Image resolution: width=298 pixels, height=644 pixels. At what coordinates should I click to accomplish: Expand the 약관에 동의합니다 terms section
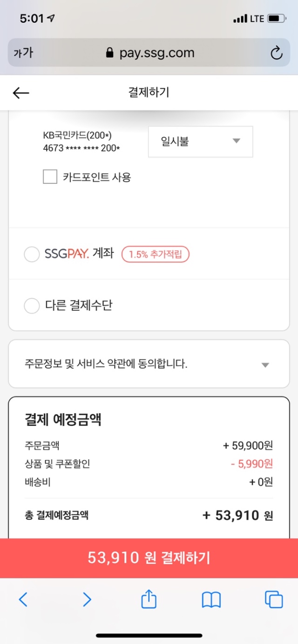149,364
